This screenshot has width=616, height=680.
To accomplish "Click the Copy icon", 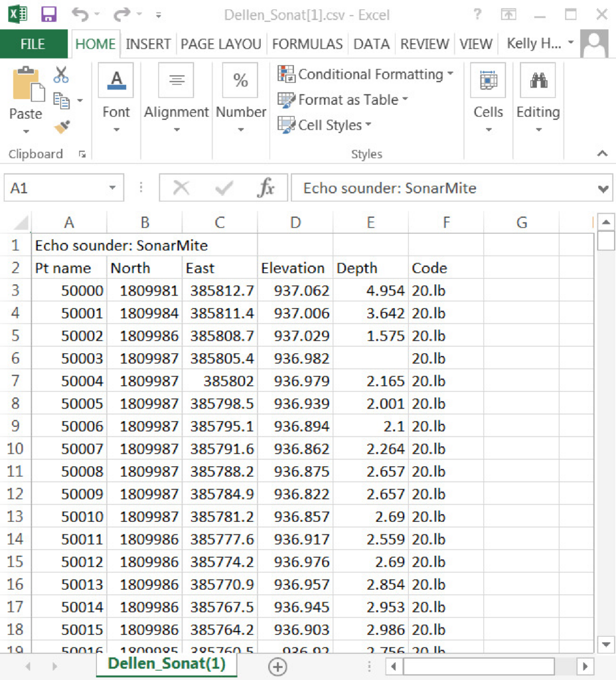I will click(x=62, y=101).
